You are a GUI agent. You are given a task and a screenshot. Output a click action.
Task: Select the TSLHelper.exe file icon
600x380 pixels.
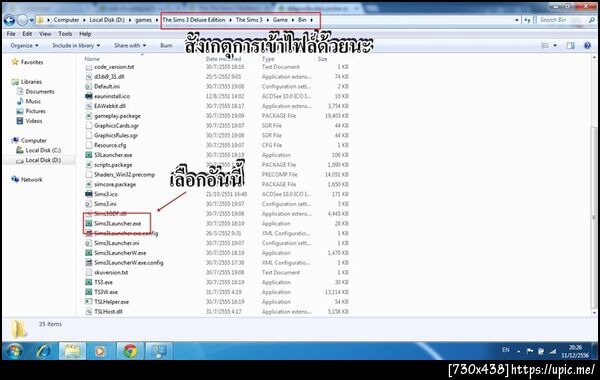click(x=88, y=302)
